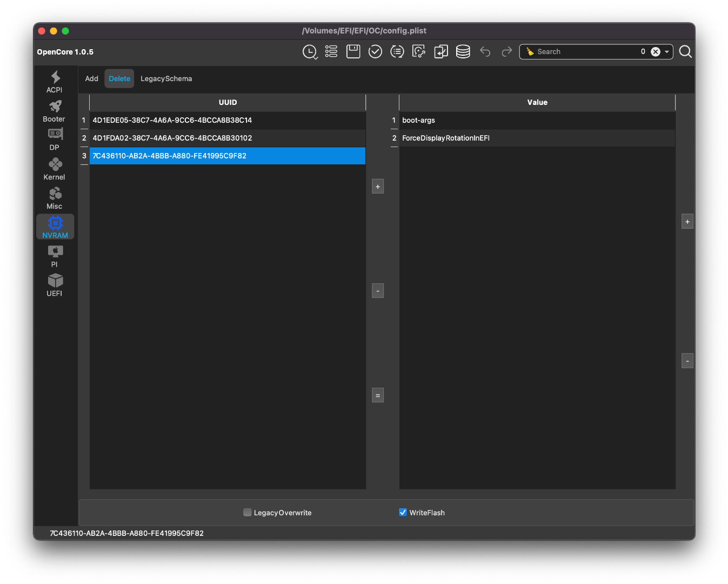Switch to the Add tab

pyautogui.click(x=91, y=78)
